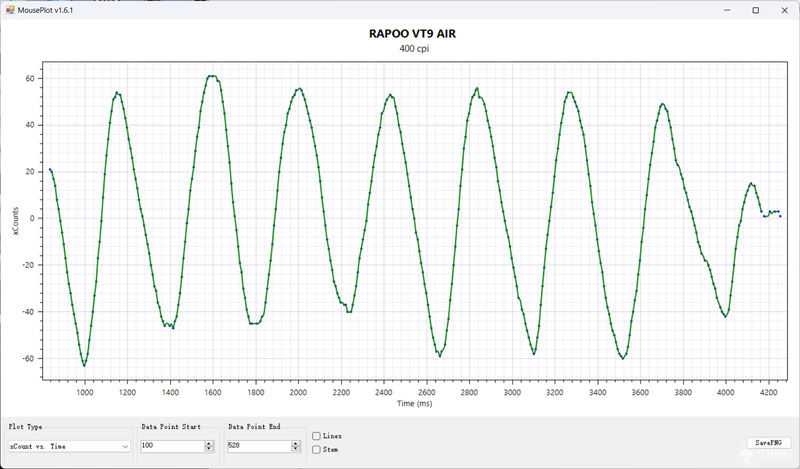The width and height of the screenshot is (800, 469).
Task: Click the RAPOO VT9 AIR chart title
Action: (x=412, y=34)
